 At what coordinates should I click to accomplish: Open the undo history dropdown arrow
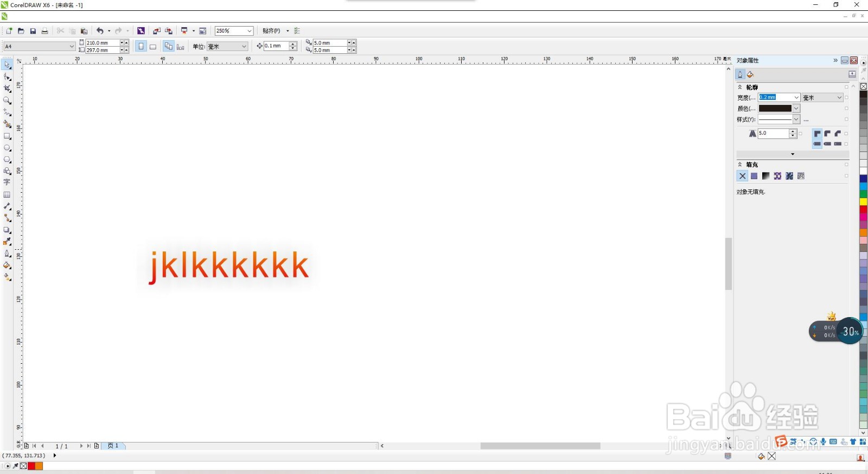click(109, 31)
